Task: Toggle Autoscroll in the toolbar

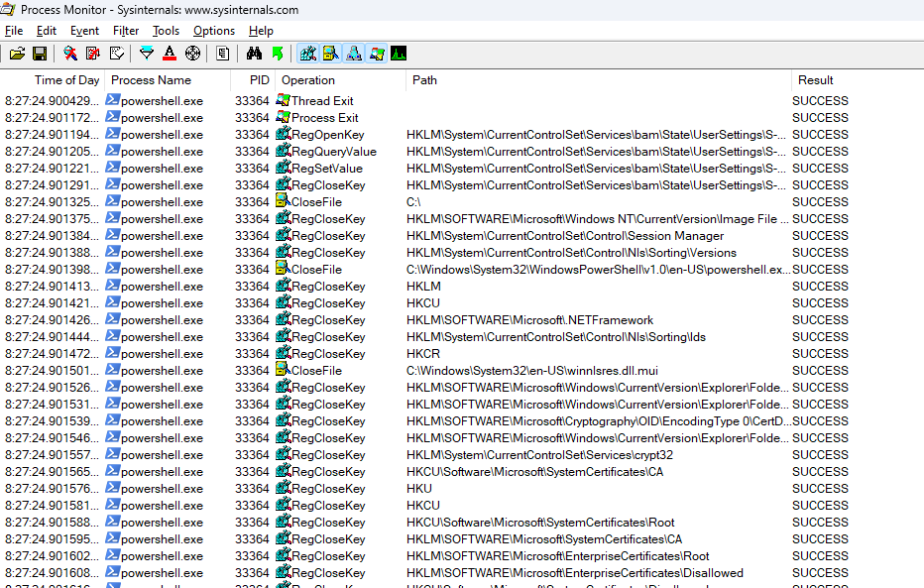Action: pyautogui.click(x=93, y=54)
